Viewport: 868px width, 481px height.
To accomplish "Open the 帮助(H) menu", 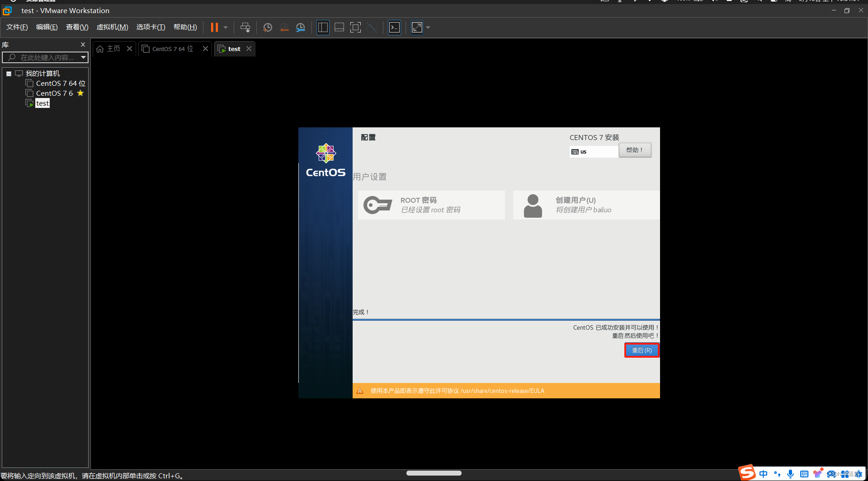I will point(185,27).
